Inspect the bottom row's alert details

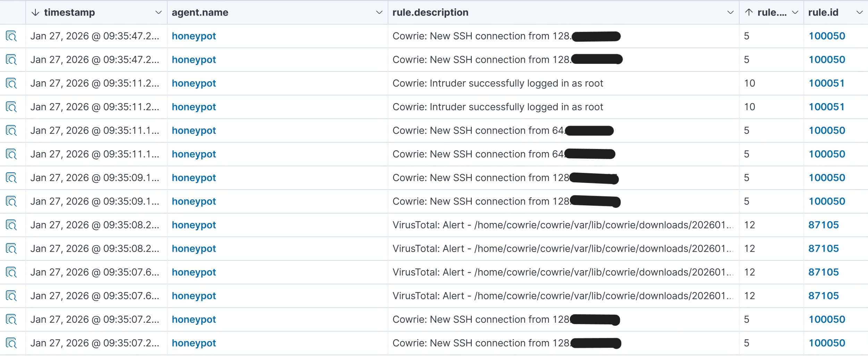(x=11, y=343)
